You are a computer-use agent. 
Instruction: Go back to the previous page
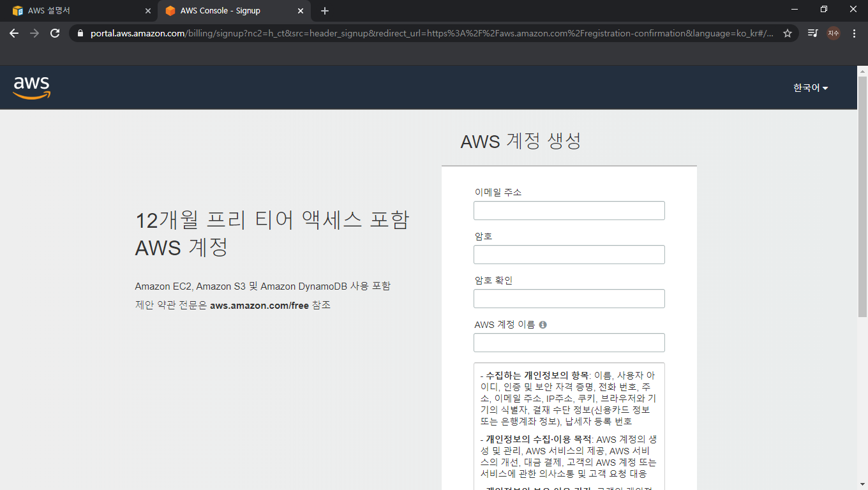[14, 33]
